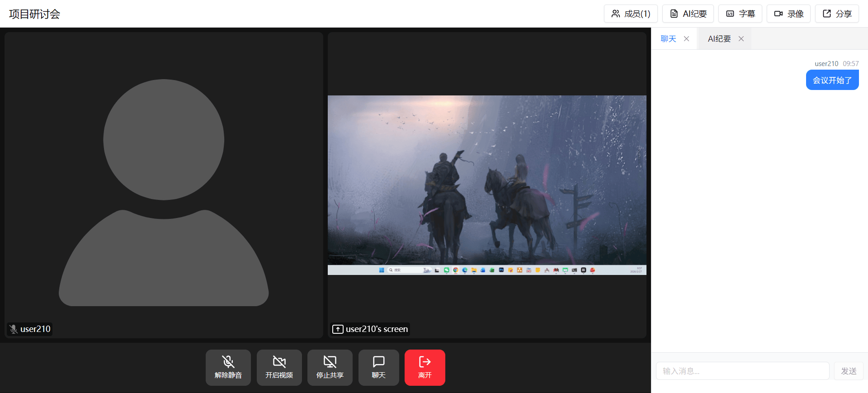
Task: Click the 项目研讨会 meeting title
Action: point(35,14)
